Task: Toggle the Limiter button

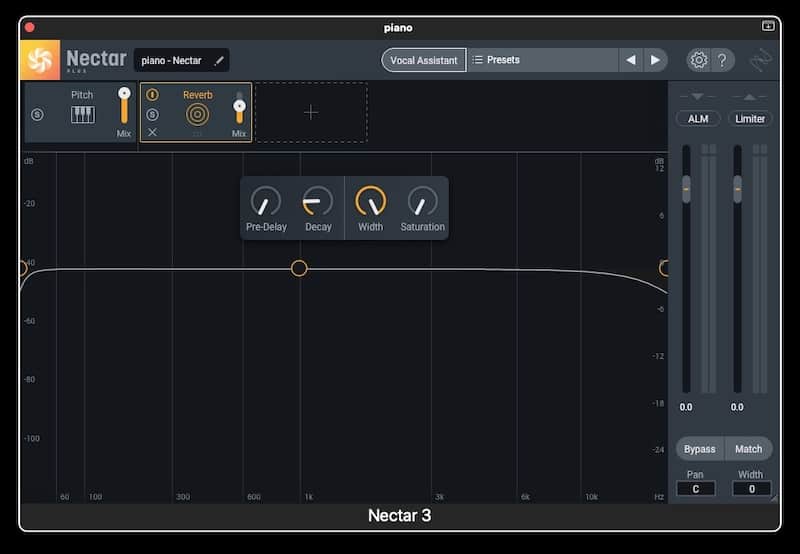Action: [x=749, y=119]
